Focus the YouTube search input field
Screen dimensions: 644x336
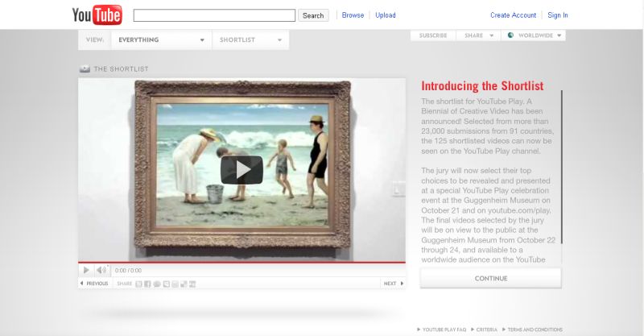coord(214,15)
